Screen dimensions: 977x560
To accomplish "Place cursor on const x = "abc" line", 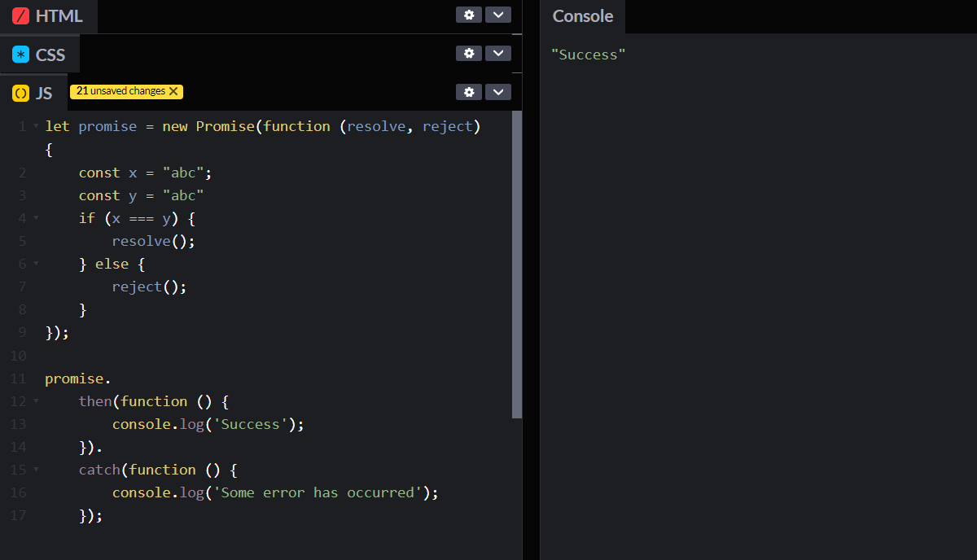I will coord(145,173).
